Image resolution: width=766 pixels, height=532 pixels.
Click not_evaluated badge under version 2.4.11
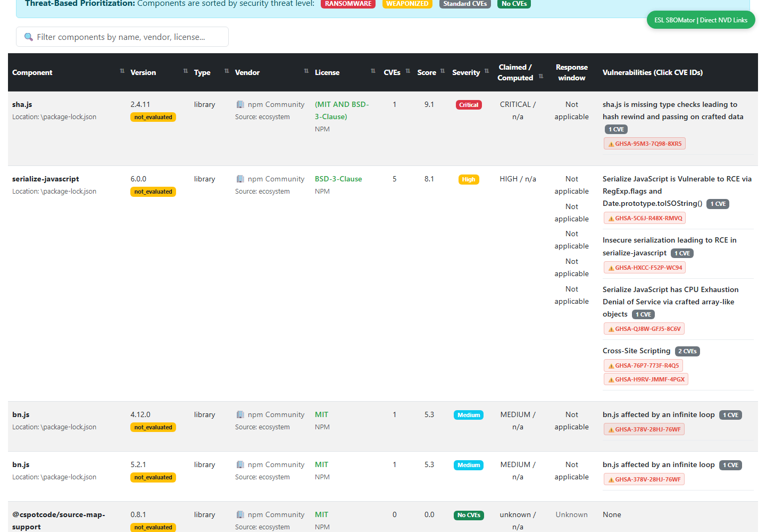pyautogui.click(x=153, y=117)
